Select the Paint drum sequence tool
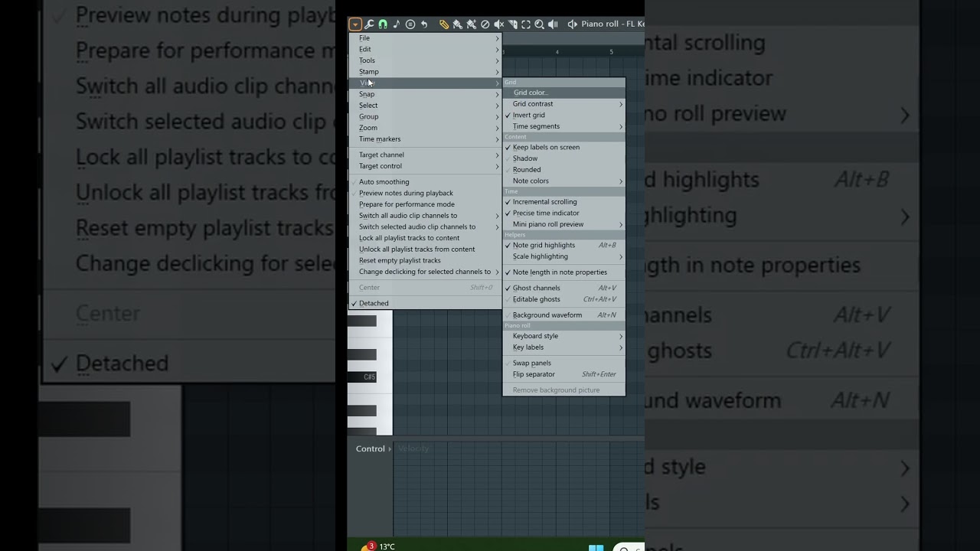The height and width of the screenshot is (551, 980). pyautogui.click(x=471, y=24)
